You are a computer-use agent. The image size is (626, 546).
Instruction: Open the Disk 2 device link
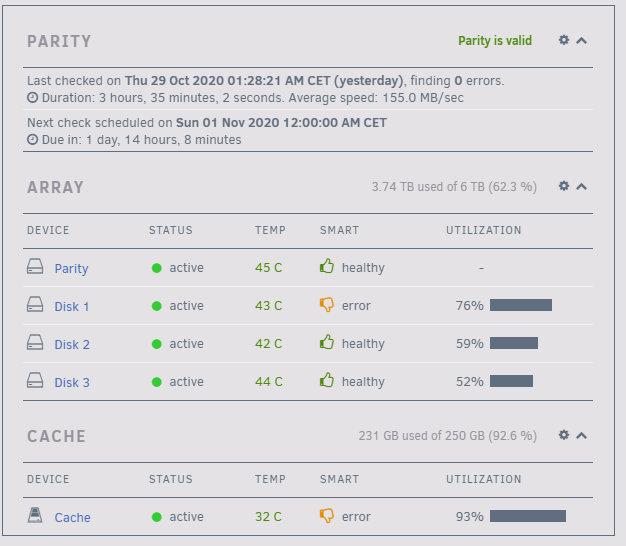tap(72, 344)
